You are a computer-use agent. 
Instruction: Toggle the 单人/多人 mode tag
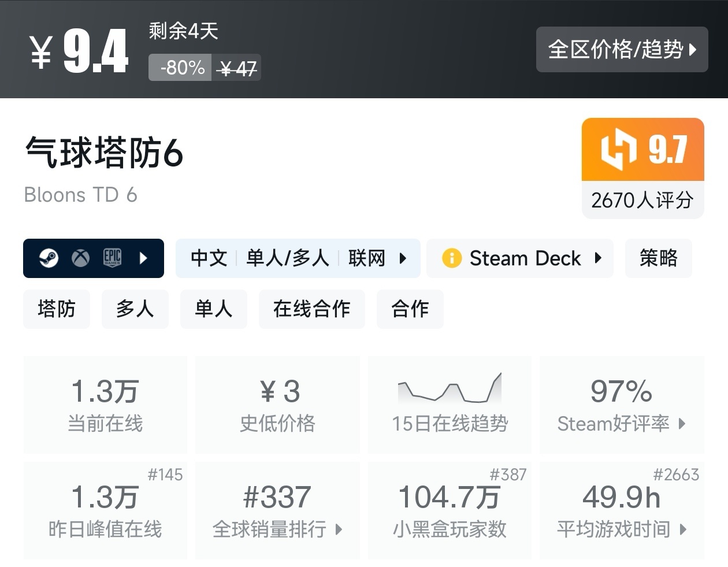pyautogui.click(x=288, y=258)
